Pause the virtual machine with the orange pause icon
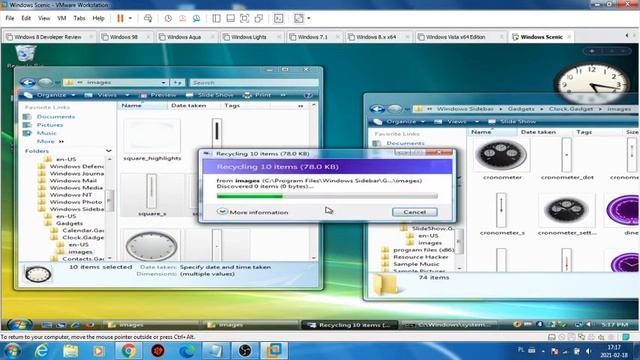This screenshot has height=360, width=640. (120, 18)
